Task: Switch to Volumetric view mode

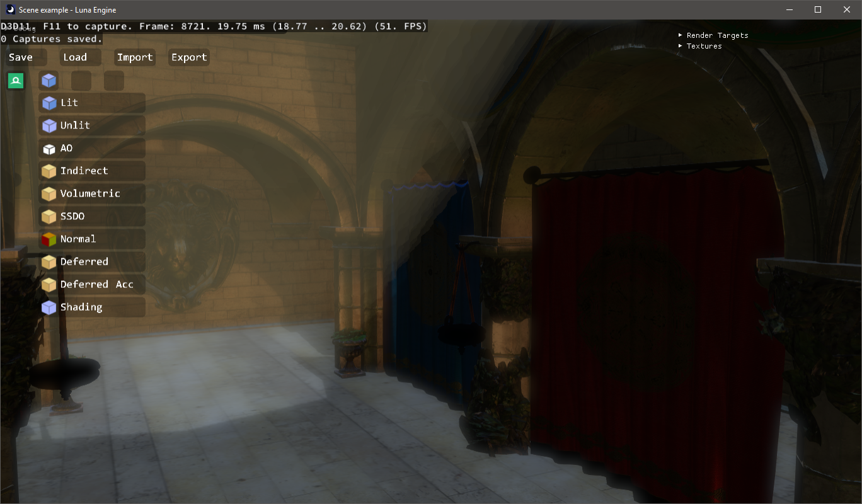Action: coord(92,193)
